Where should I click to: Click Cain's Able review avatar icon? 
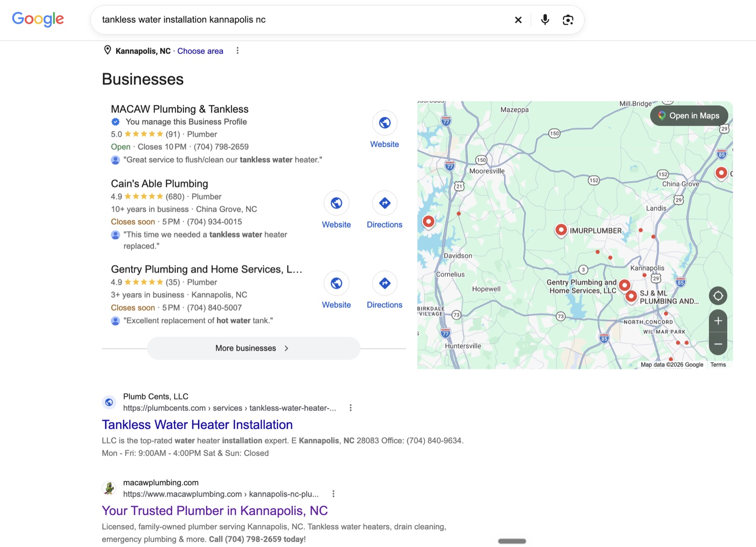115,235
